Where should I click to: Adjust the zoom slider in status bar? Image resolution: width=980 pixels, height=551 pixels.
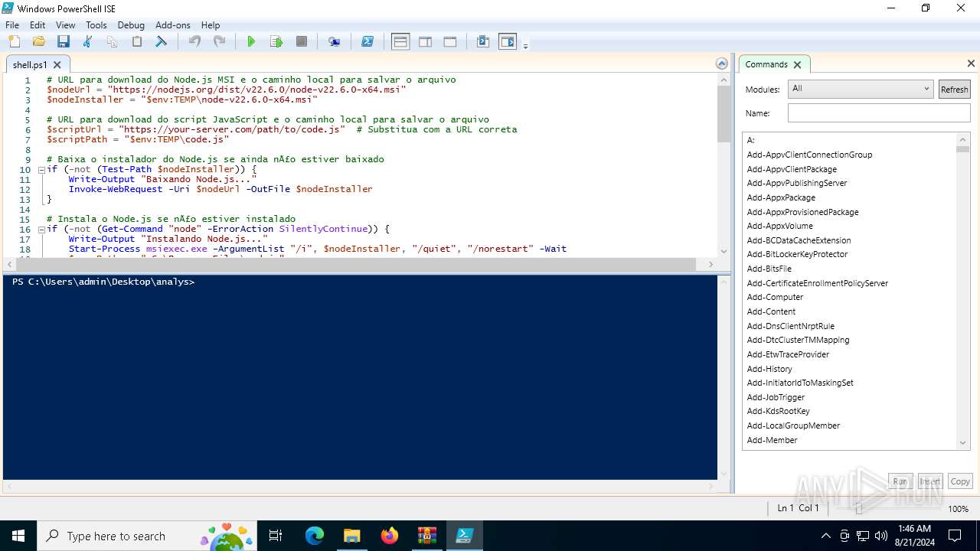[858, 509]
